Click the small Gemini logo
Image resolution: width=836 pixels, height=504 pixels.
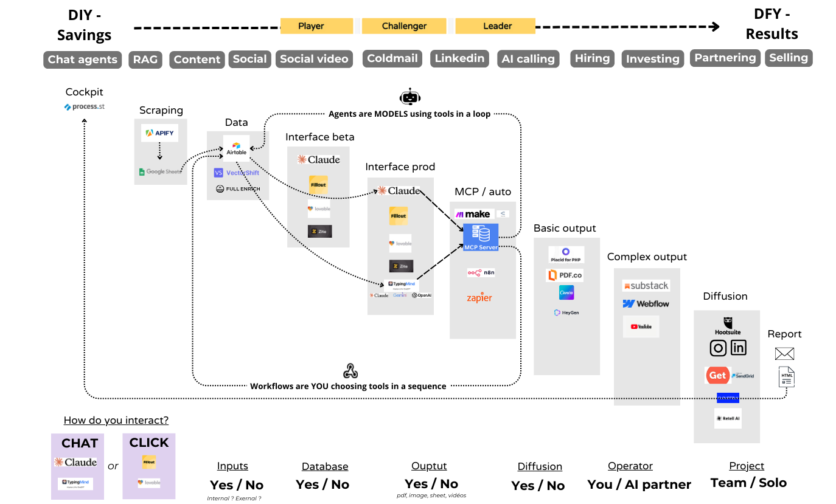click(400, 295)
